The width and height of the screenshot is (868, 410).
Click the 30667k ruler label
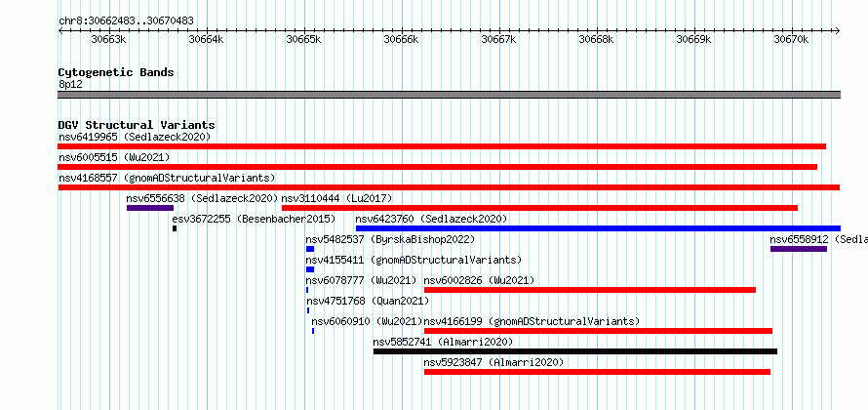tap(499, 39)
